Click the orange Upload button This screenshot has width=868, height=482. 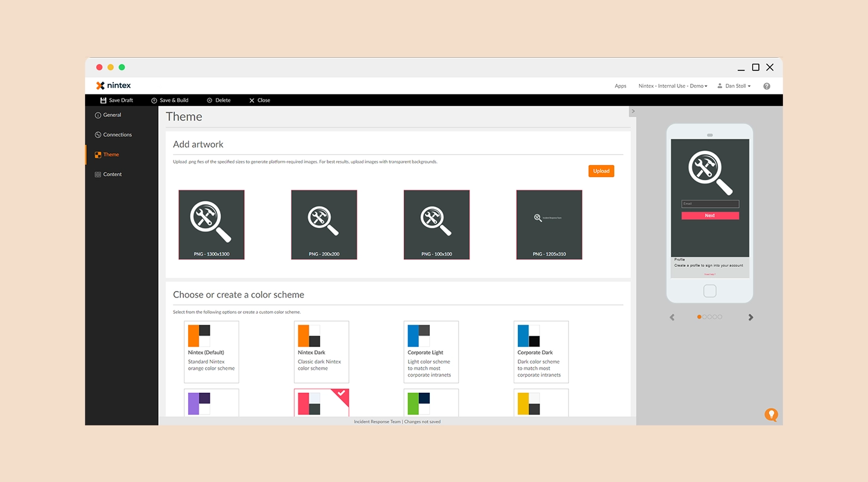[601, 171]
